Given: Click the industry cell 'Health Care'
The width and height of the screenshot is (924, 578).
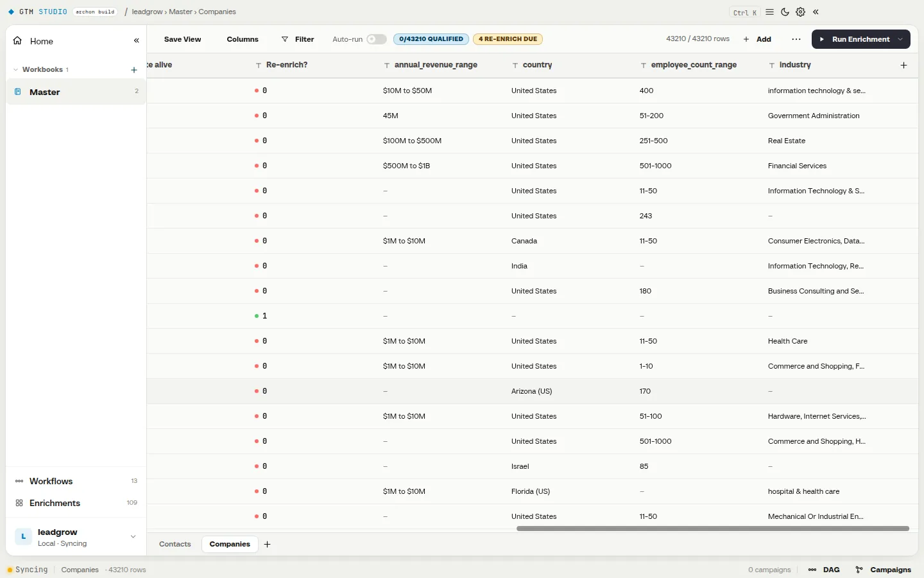Looking at the screenshot, I should [787, 341].
